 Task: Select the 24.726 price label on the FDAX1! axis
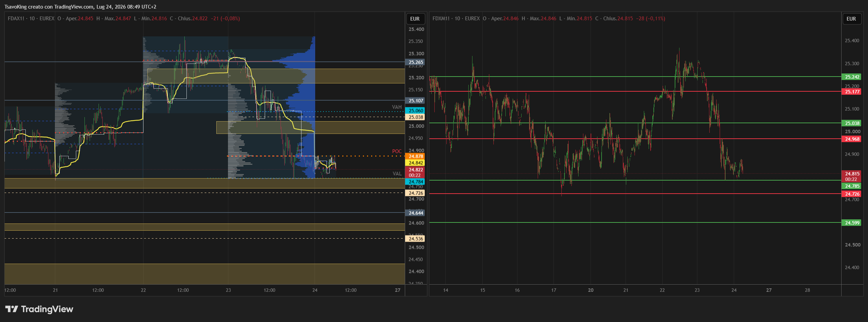415,193
